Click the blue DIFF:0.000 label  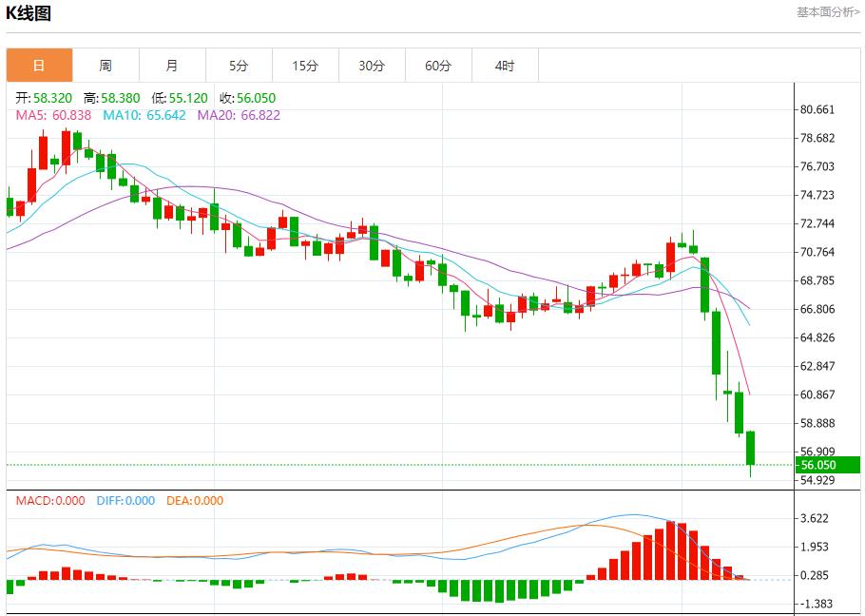point(125,501)
